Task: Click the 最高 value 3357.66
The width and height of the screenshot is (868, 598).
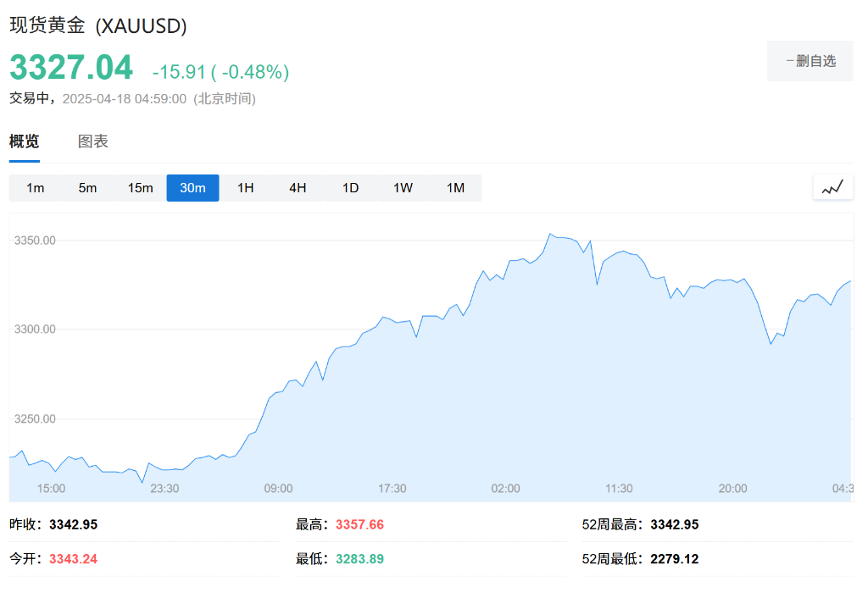Action: pos(359,525)
